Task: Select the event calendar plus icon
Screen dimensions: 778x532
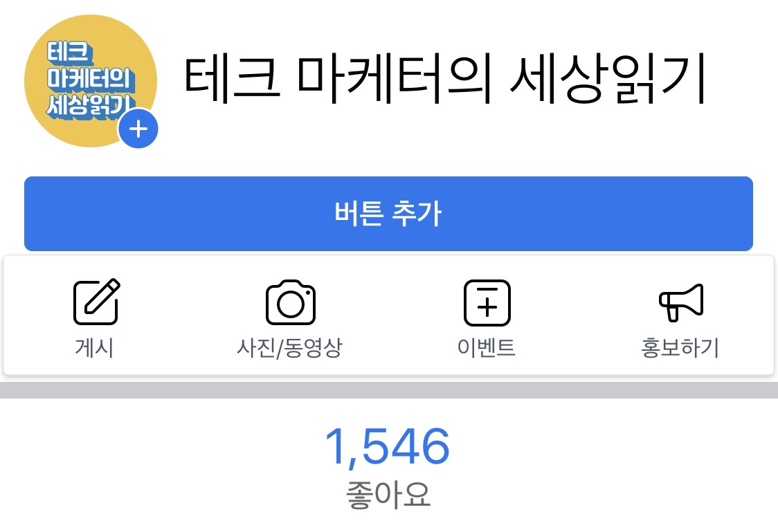Action: pos(487,302)
